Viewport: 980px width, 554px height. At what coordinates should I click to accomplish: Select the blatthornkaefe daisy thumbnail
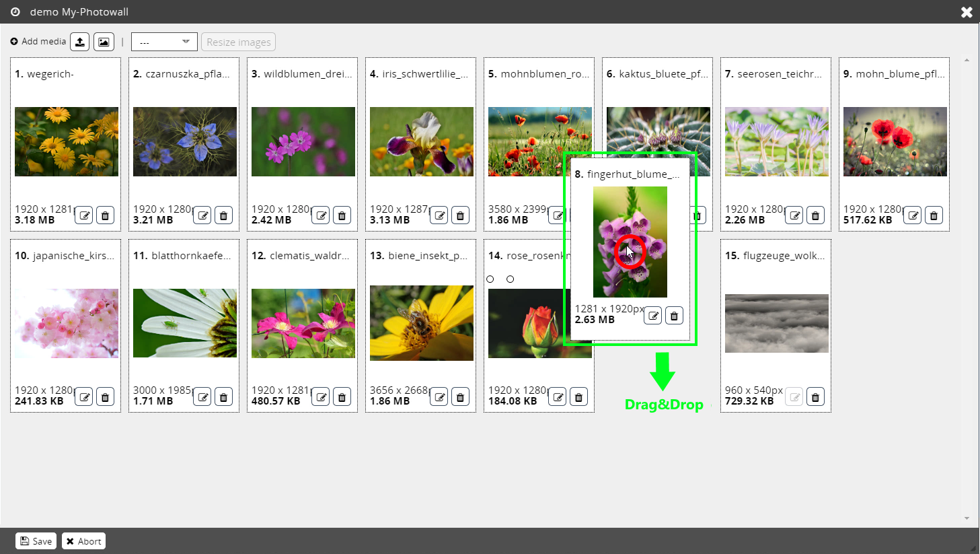tap(185, 323)
